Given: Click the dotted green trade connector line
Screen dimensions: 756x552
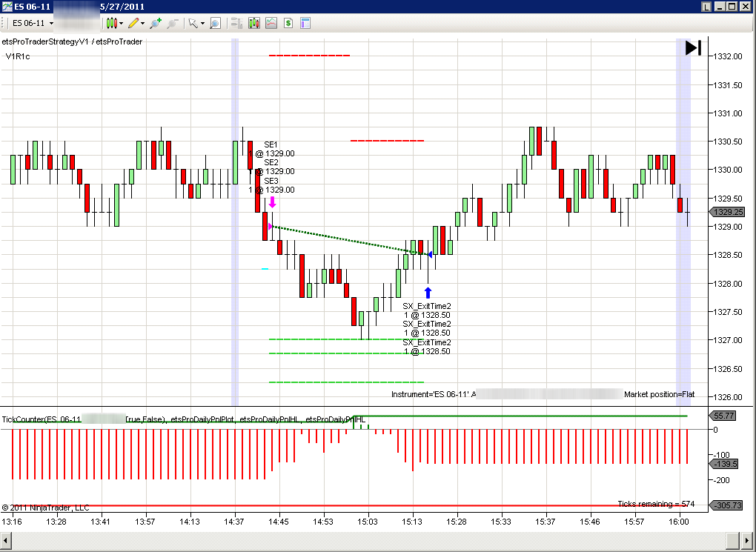Looking at the screenshot, I should pyautogui.click(x=350, y=239).
